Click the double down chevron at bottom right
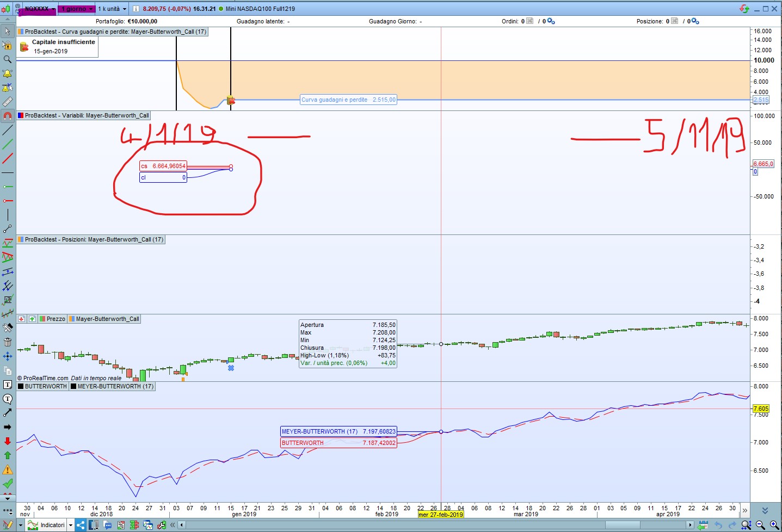 point(765,510)
